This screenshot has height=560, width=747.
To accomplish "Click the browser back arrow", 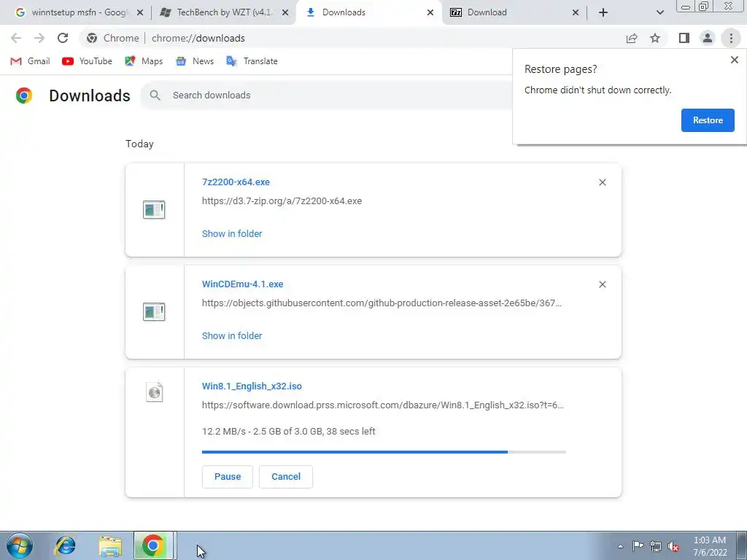I will click(16, 38).
